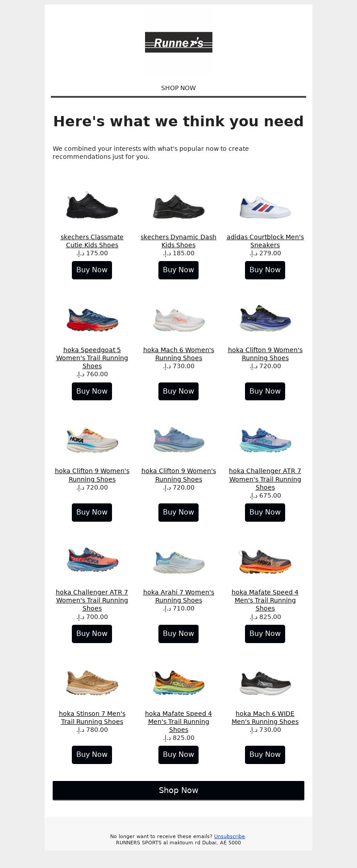This screenshot has height=868, width=357.
Task: Buy Now for hoka Mach 6 WIDE Men's
Action: pos(265,755)
